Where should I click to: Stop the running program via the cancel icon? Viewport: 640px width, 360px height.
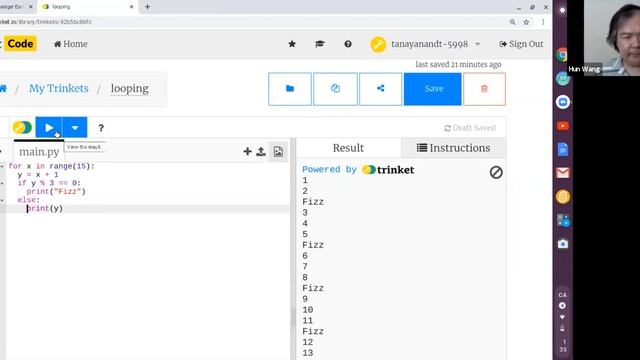[496, 172]
